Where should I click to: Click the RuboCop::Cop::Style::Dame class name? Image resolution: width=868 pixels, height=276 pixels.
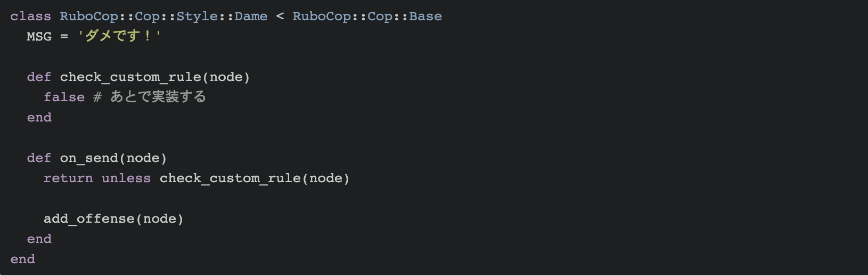[x=164, y=17]
